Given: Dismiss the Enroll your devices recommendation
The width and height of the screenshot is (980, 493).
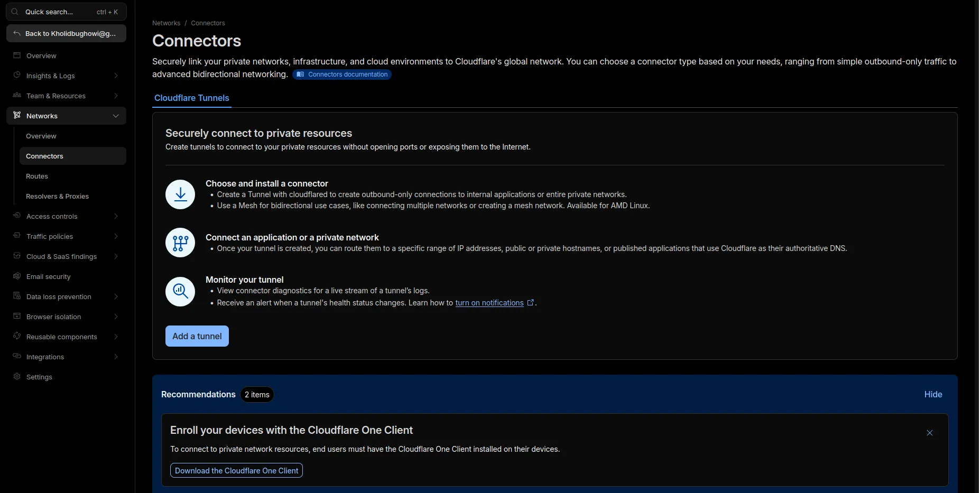Looking at the screenshot, I should point(930,433).
